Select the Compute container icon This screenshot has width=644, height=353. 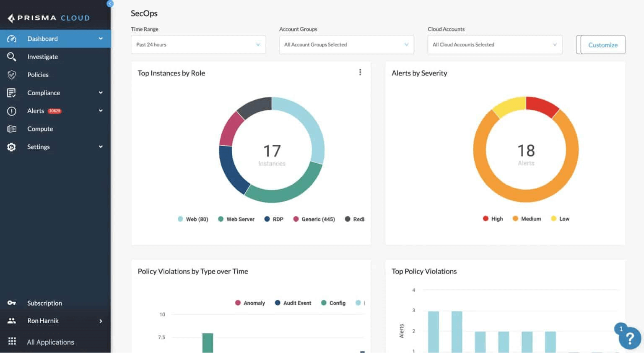tap(11, 128)
